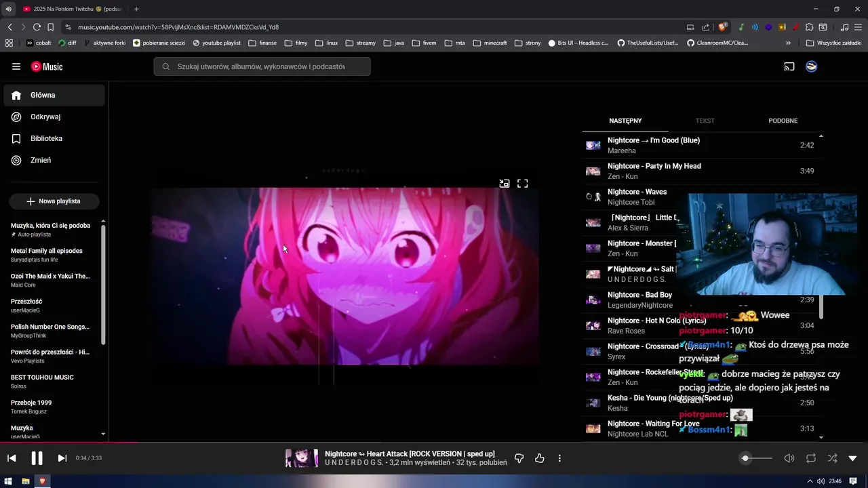Toggle repeat mode
This screenshot has width=868, height=488.
pos(811,458)
